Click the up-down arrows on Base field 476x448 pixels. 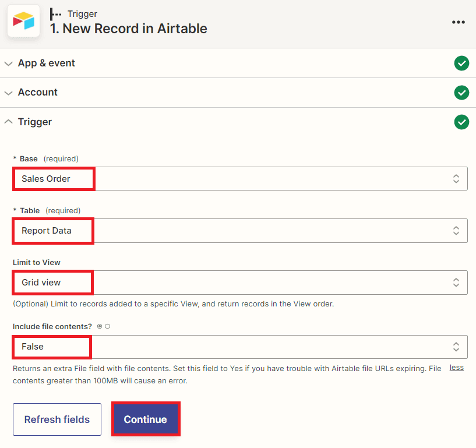[x=456, y=179]
